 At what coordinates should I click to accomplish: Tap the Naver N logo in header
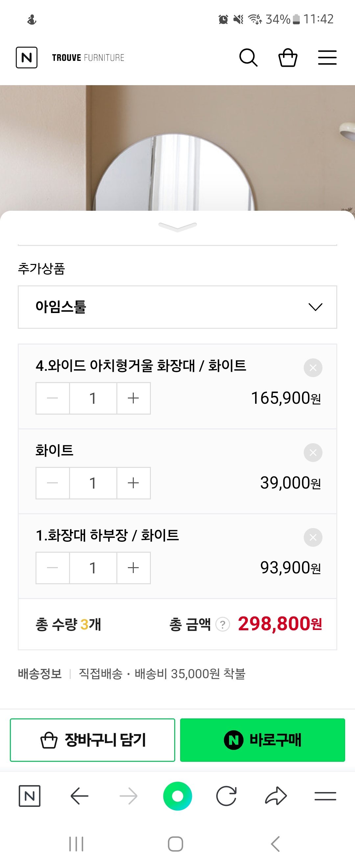pos(27,58)
